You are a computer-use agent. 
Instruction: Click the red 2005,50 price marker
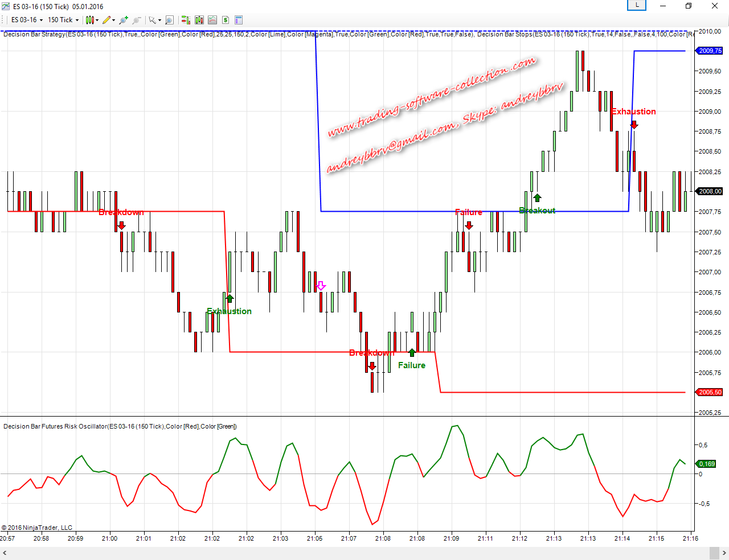pos(710,393)
